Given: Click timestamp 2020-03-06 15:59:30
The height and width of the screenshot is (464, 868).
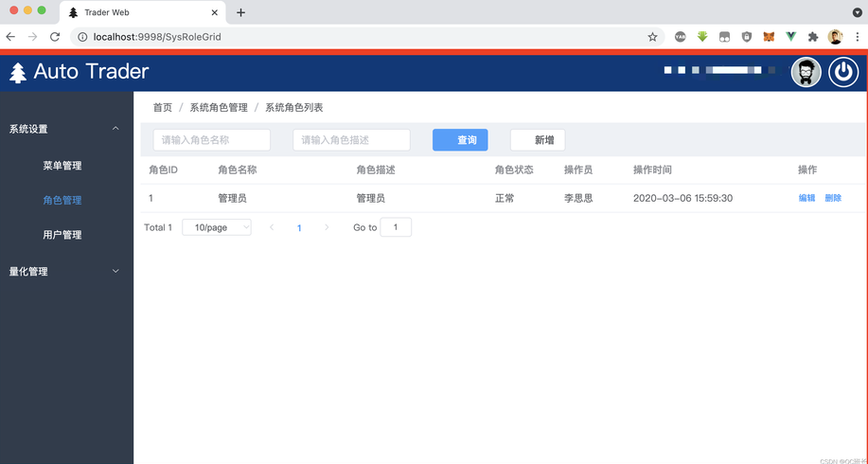Looking at the screenshot, I should click(x=683, y=198).
